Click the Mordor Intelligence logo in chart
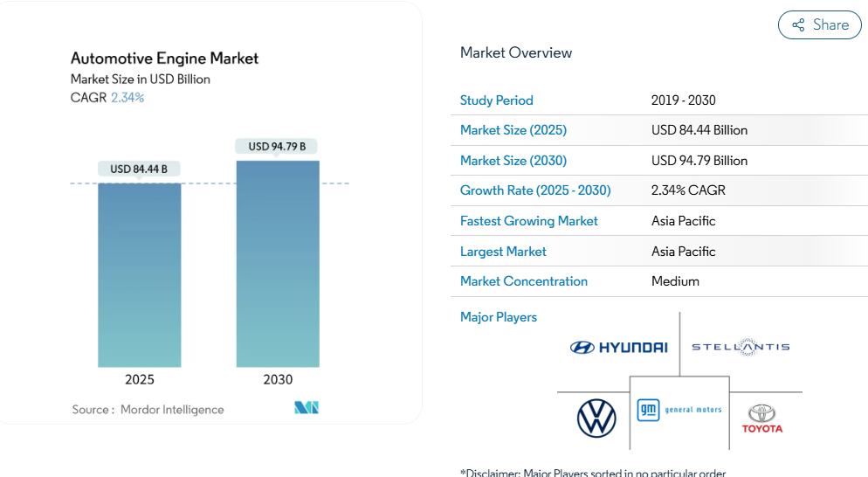 [307, 408]
